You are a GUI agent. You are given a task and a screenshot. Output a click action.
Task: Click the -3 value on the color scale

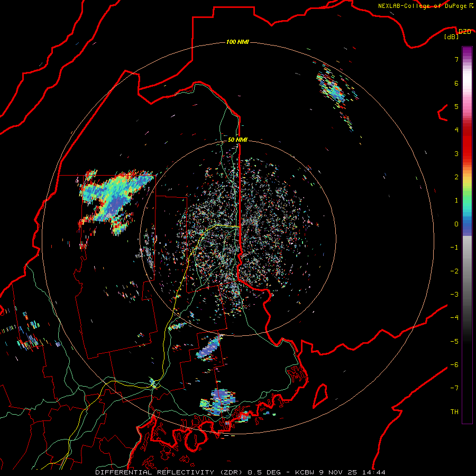pyautogui.click(x=454, y=294)
